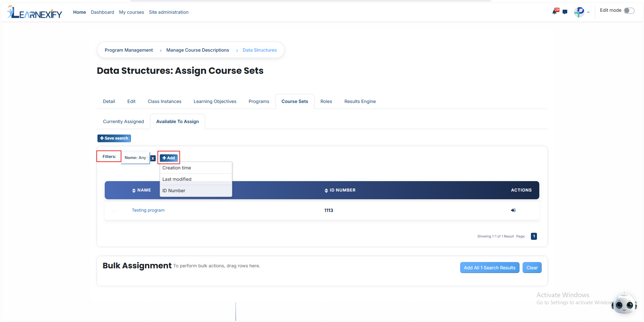Open the messages chat icon

(x=565, y=12)
